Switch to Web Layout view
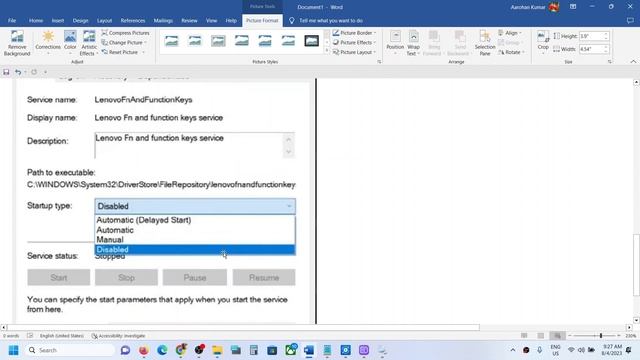Image resolution: width=640 pixels, height=360 pixels. 557,336
